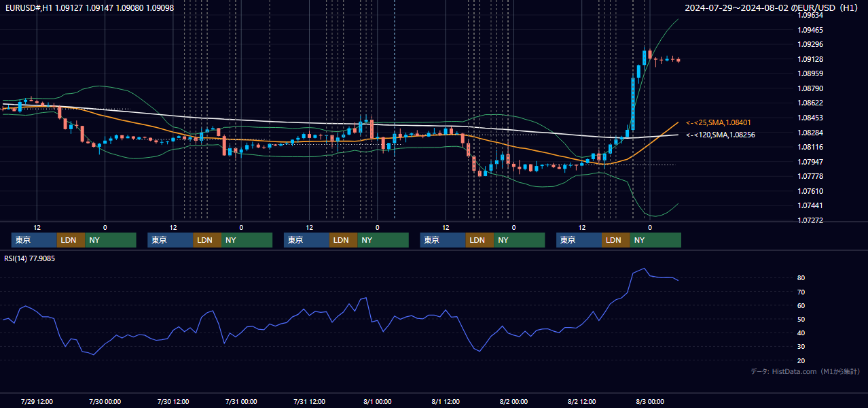868x408 pixels.
Task: Select RSI axis value 20
Action: click(801, 360)
